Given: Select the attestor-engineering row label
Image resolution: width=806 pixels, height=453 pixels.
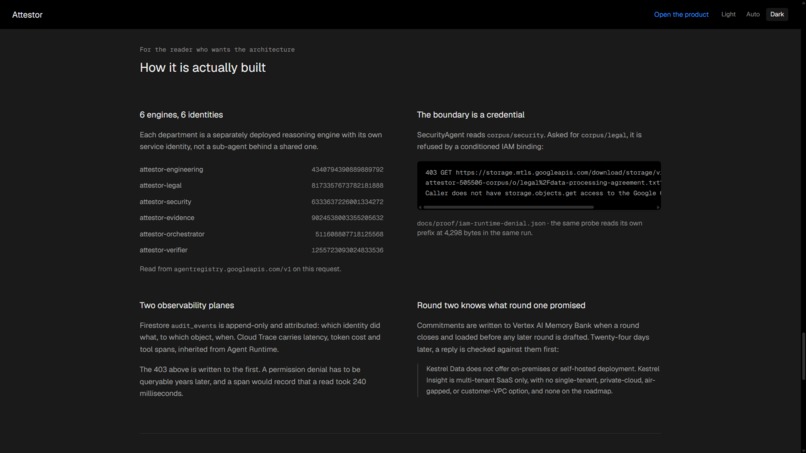Looking at the screenshot, I should (x=171, y=169).
